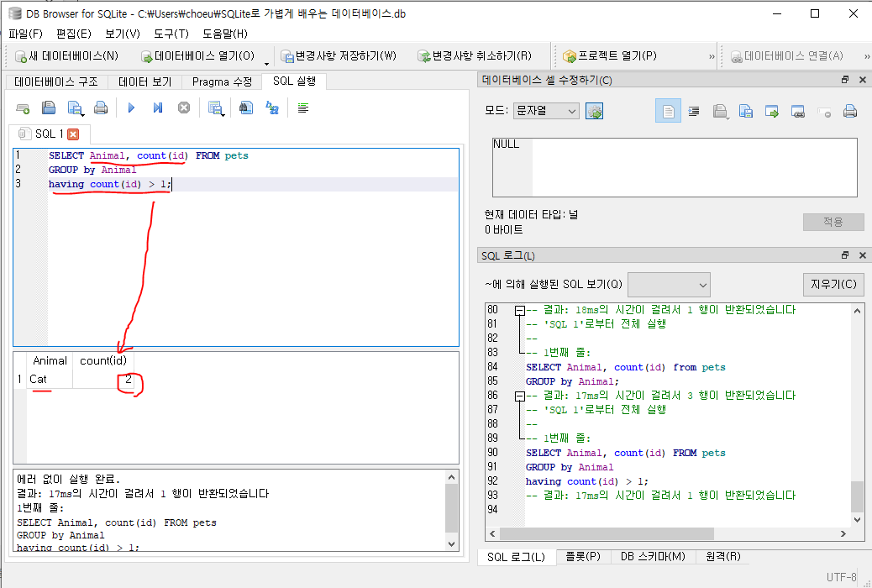Click the NULL cell editor text area

pyautogui.click(x=675, y=167)
